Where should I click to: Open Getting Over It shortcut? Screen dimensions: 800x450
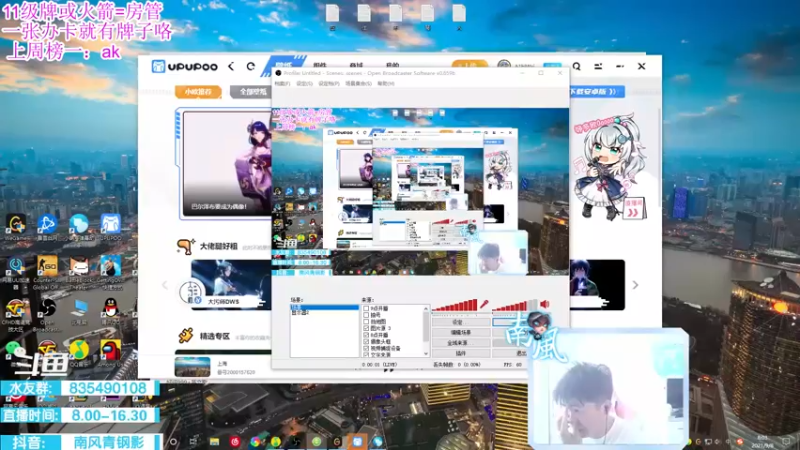tap(110, 266)
